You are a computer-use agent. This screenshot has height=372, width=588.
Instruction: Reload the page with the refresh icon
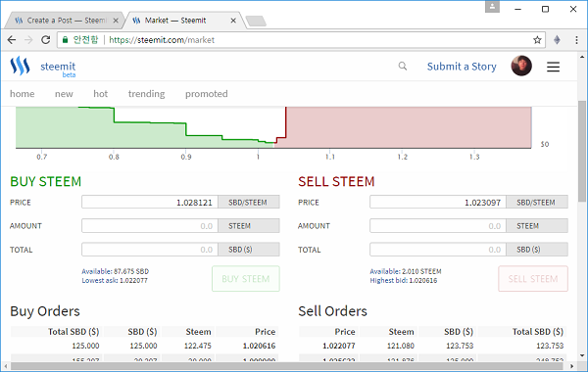(46, 40)
